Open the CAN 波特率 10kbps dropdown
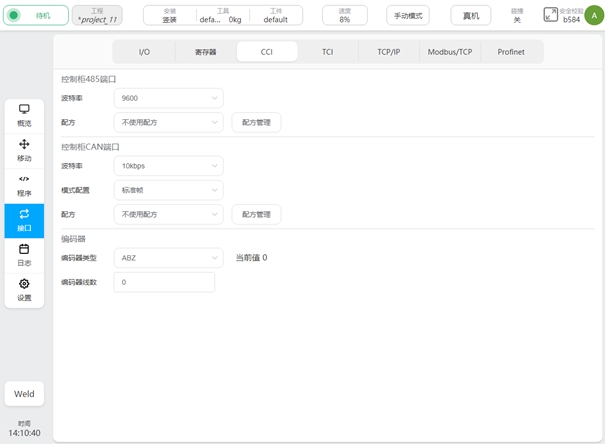The height and width of the screenshot is (444, 605). pyautogui.click(x=168, y=166)
